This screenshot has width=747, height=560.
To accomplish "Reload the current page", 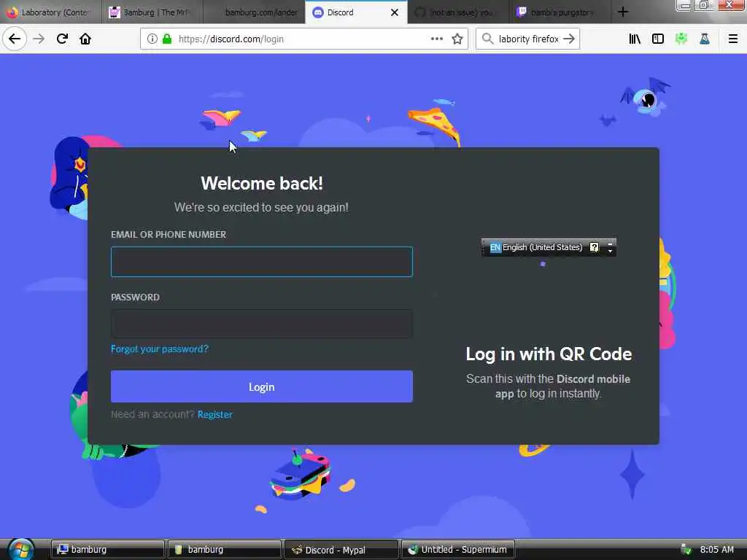I will pyautogui.click(x=62, y=39).
